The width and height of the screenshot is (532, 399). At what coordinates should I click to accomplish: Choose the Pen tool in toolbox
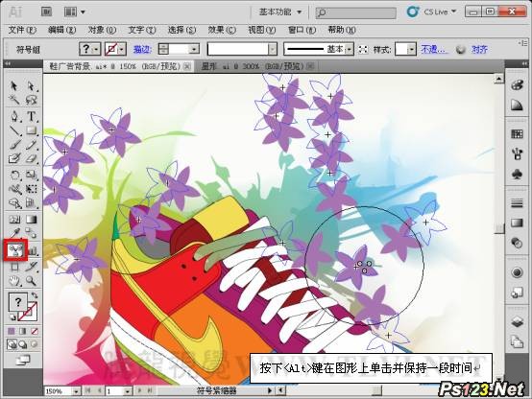14,116
